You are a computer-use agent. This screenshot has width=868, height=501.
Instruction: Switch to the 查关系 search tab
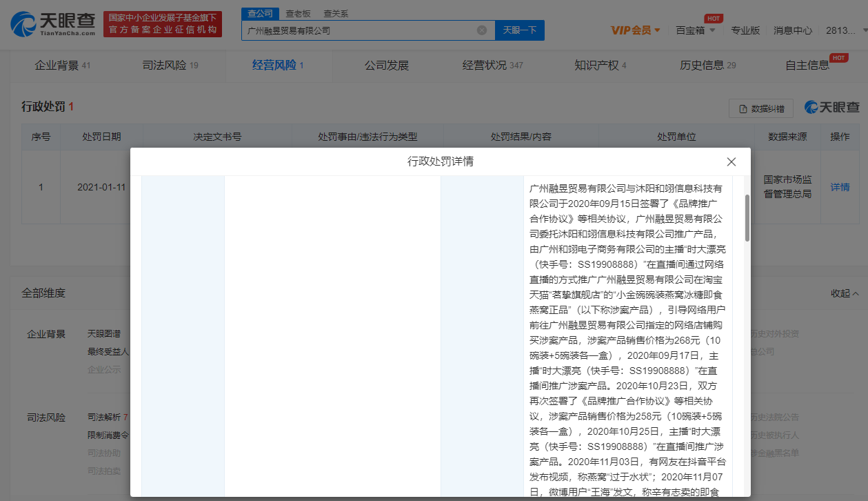click(x=336, y=14)
